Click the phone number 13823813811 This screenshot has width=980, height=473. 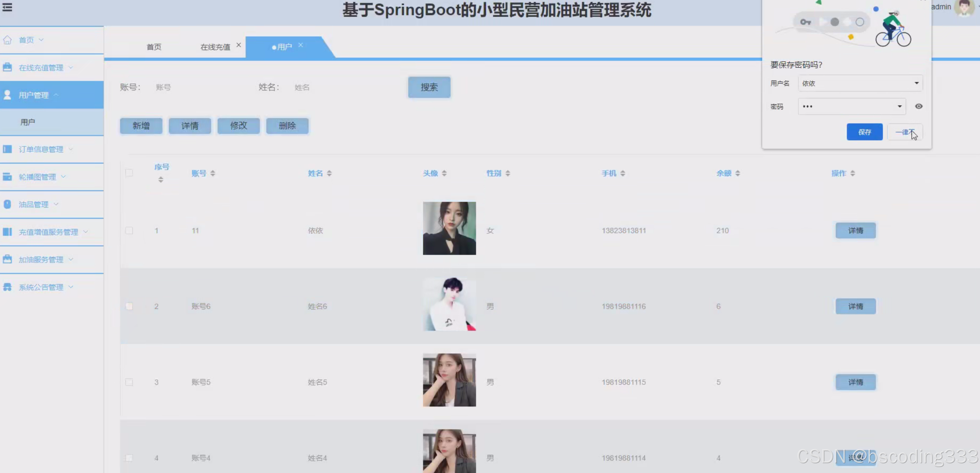pos(624,230)
